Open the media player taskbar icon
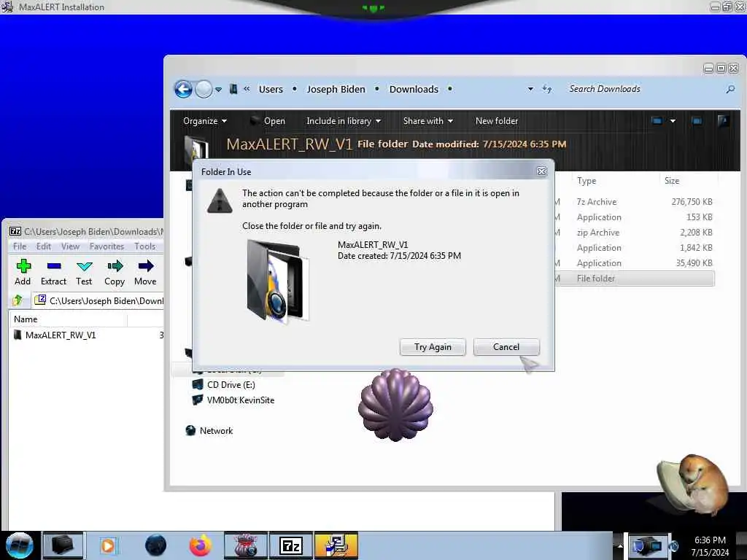The image size is (747, 560). (108, 545)
